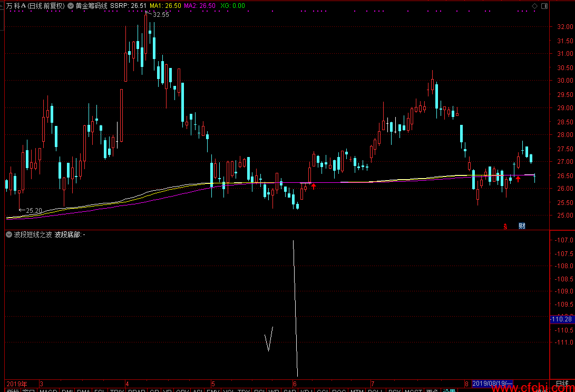Click the 2019/08/19 date marker

click(492, 384)
